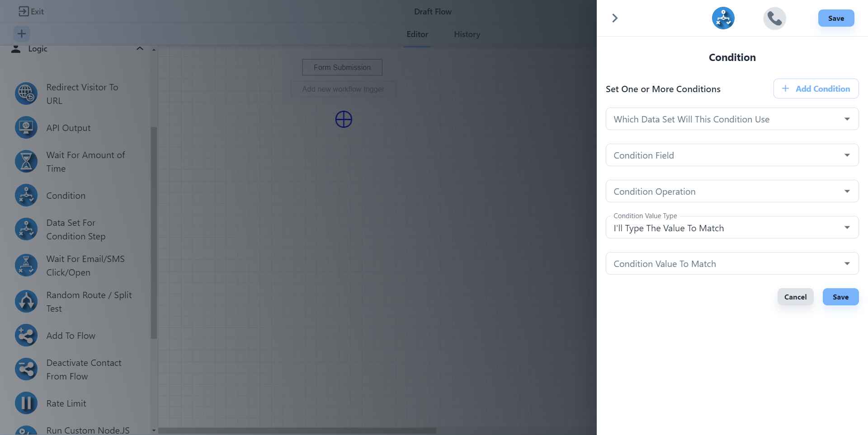Viewport: 868px width, 435px height.
Task: Click the Add Condition button
Action: click(816, 89)
